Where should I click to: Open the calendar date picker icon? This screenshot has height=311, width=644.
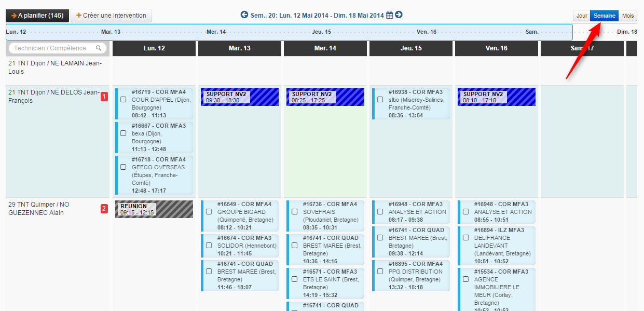coord(389,16)
